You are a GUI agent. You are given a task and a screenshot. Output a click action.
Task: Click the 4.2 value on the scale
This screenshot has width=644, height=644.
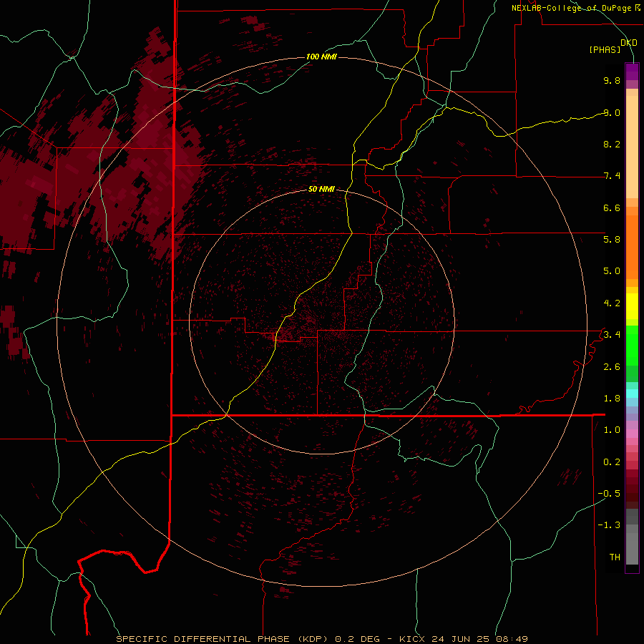(612, 303)
